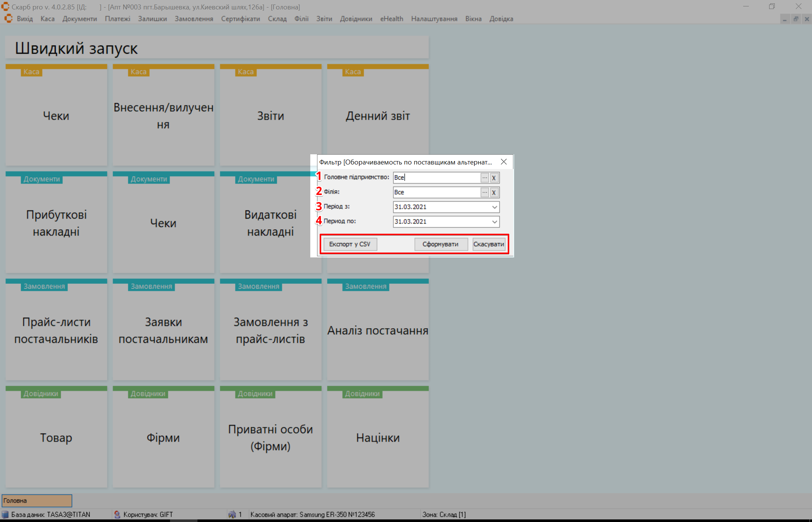Click database icon in status bar

coord(5,514)
